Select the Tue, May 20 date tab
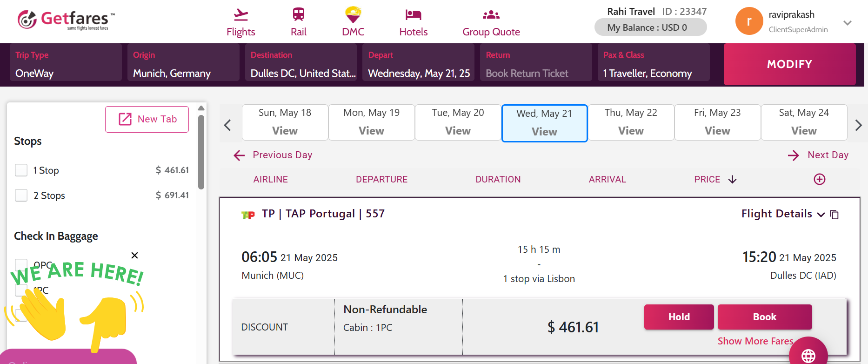 [x=458, y=122]
